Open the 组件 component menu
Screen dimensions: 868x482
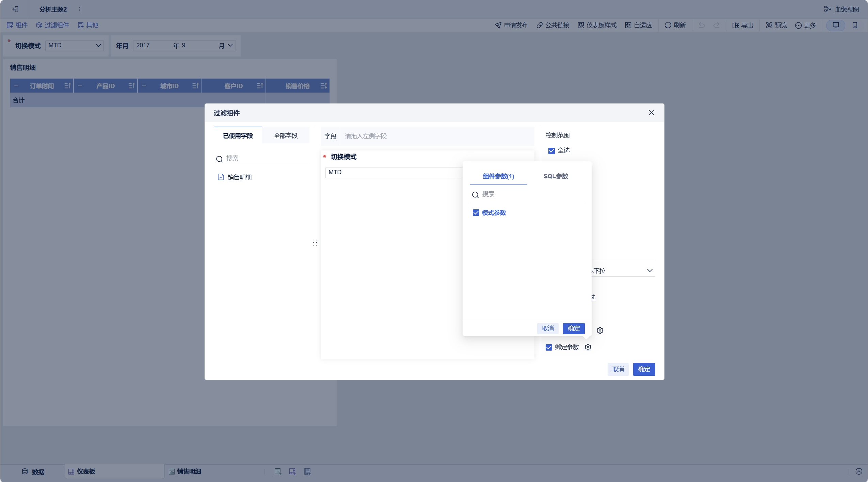tap(17, 25)
